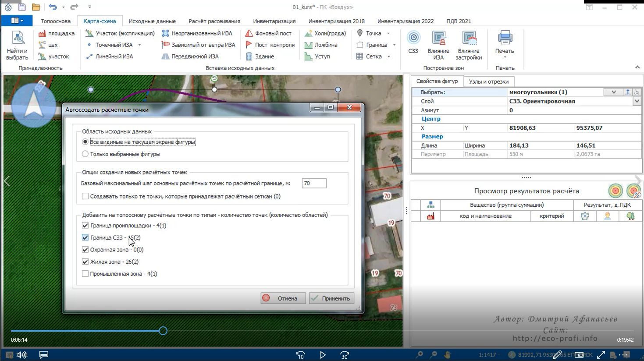
Task: Click Отмена button
Action: (x=282, y=298)
